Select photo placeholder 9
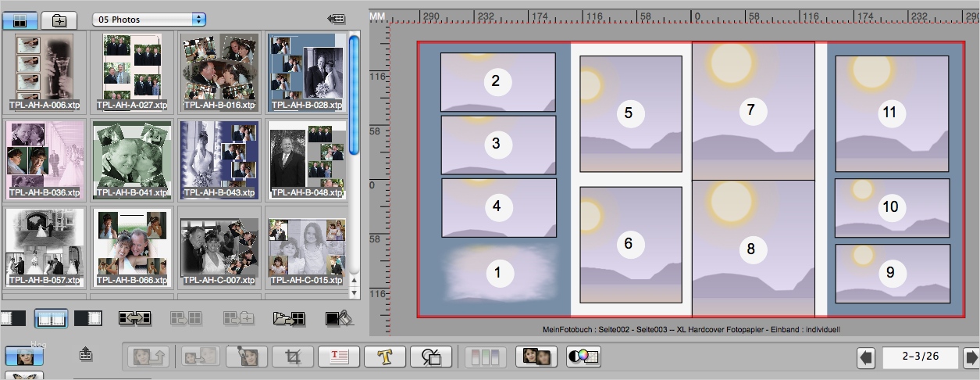980x380 pixels. coord(893,274)
